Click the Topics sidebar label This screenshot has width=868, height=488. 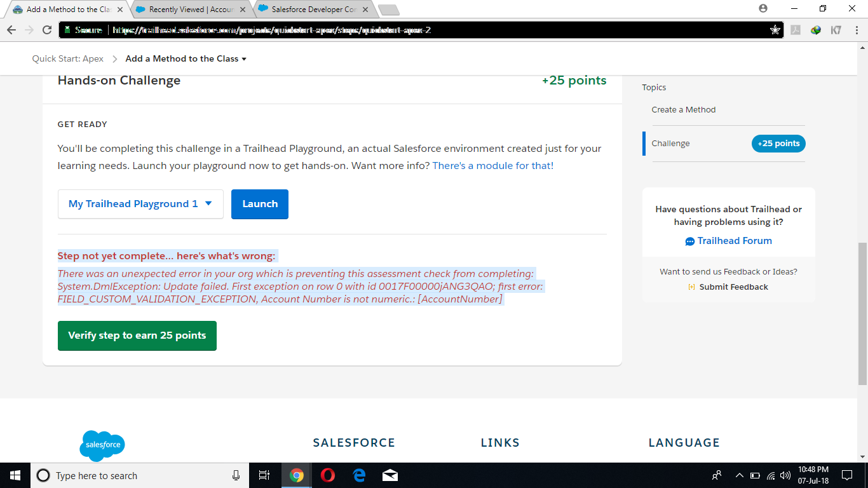tap(654, 88)
